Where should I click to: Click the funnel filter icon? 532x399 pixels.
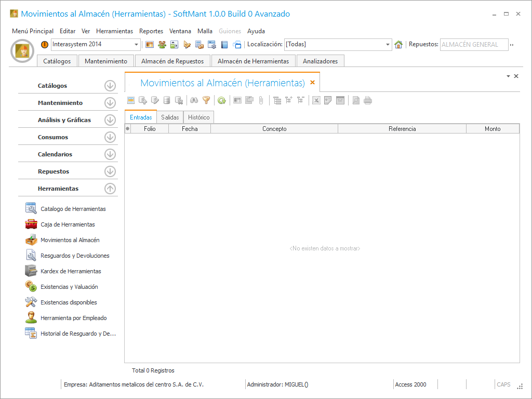coord(206,101)
